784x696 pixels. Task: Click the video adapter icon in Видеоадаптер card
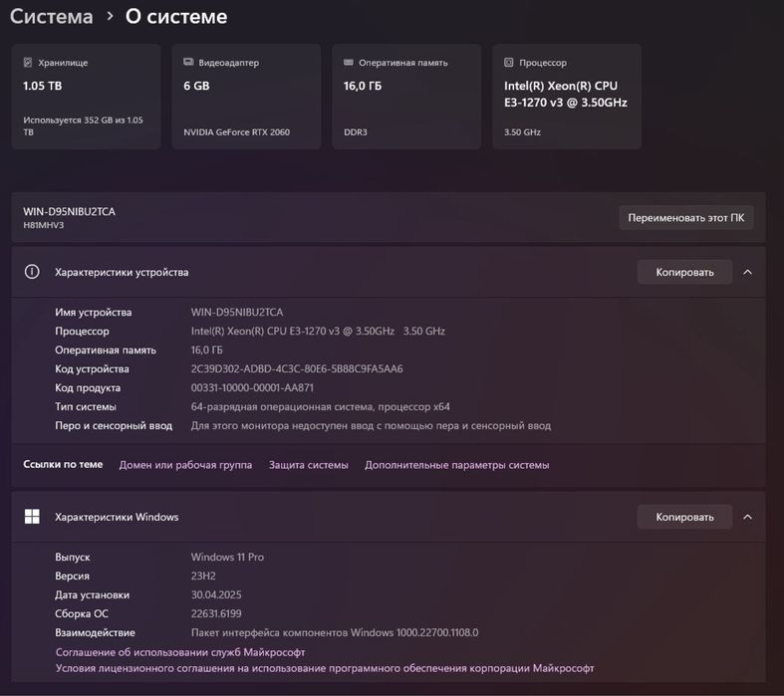188,63
